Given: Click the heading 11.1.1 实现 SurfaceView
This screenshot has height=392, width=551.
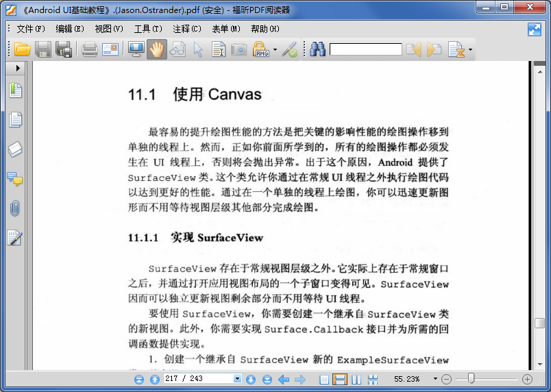Looking at the screenshot, I should (195, 237).
